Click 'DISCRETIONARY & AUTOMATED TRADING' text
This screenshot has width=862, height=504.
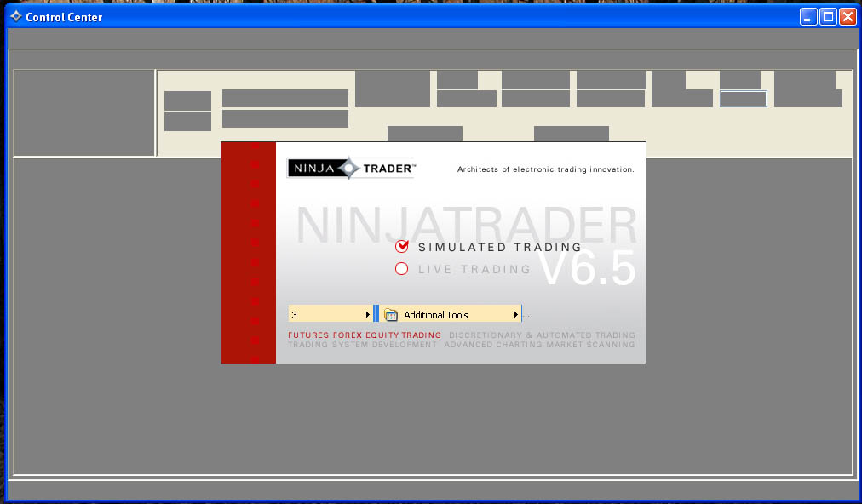[x=542, y=335]
